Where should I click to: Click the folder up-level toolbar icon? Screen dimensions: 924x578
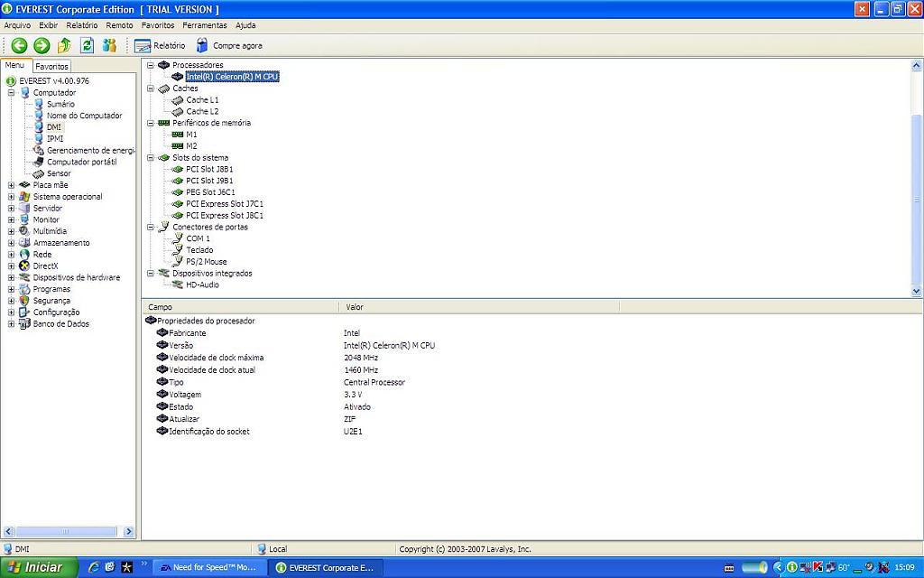[x=64, y=45]
